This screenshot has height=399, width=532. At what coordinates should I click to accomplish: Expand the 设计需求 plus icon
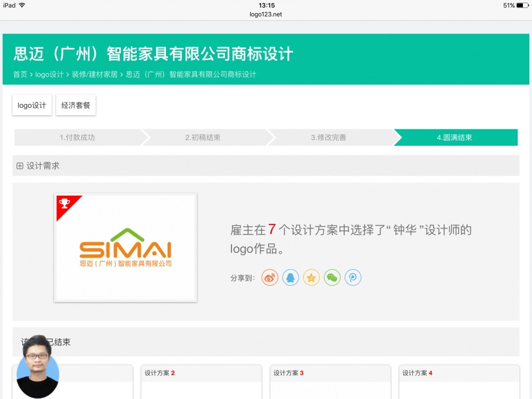pyautogui.click(x=20, y=166)
